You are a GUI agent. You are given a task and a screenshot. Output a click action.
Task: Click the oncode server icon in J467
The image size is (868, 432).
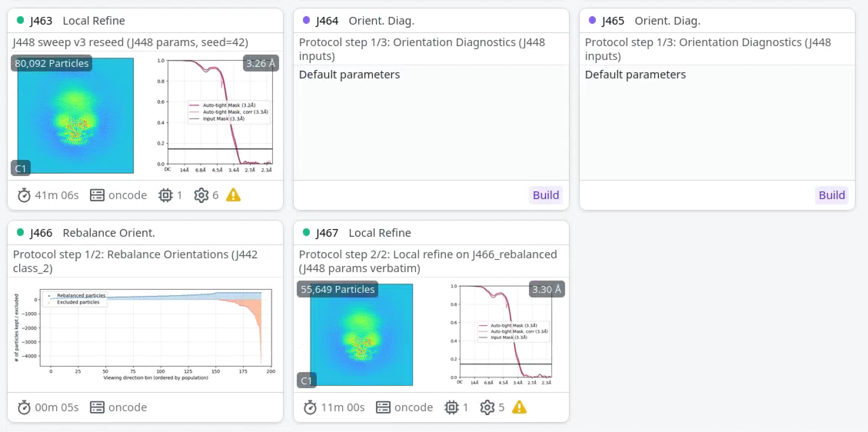(x=383, y=407)
